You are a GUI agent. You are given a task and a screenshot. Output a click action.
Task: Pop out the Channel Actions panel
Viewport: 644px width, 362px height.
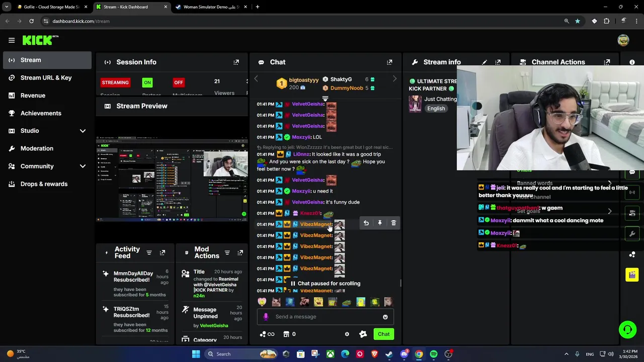click(x=607, y=62)
